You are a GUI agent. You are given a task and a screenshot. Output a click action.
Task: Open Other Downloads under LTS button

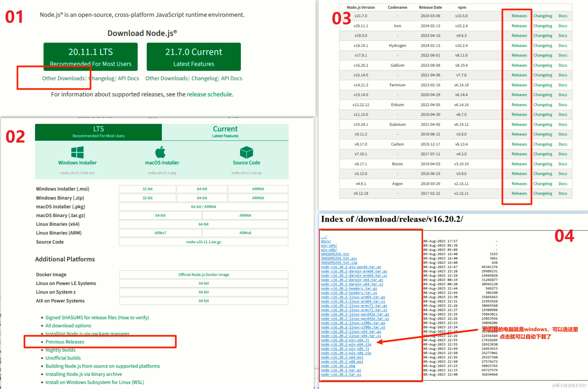(63, 78)
